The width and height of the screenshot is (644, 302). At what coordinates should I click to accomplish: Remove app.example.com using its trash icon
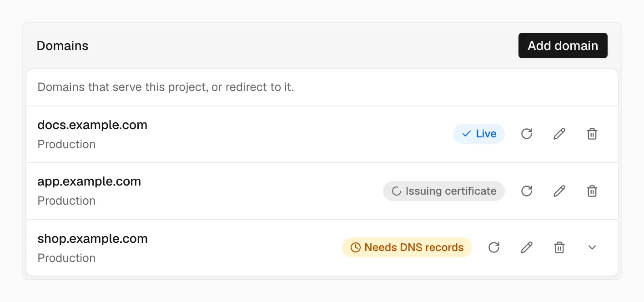pos(592,191)
